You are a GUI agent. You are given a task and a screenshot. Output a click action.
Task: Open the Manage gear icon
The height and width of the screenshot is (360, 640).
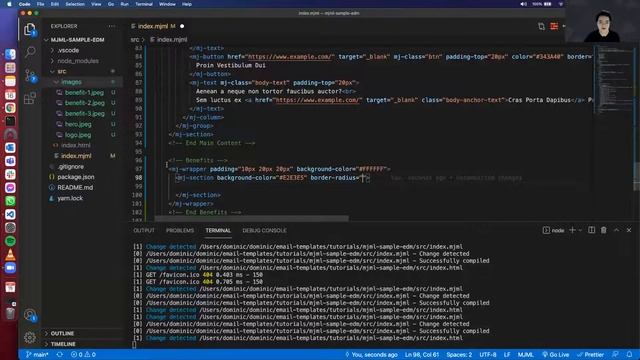point(29,338)
